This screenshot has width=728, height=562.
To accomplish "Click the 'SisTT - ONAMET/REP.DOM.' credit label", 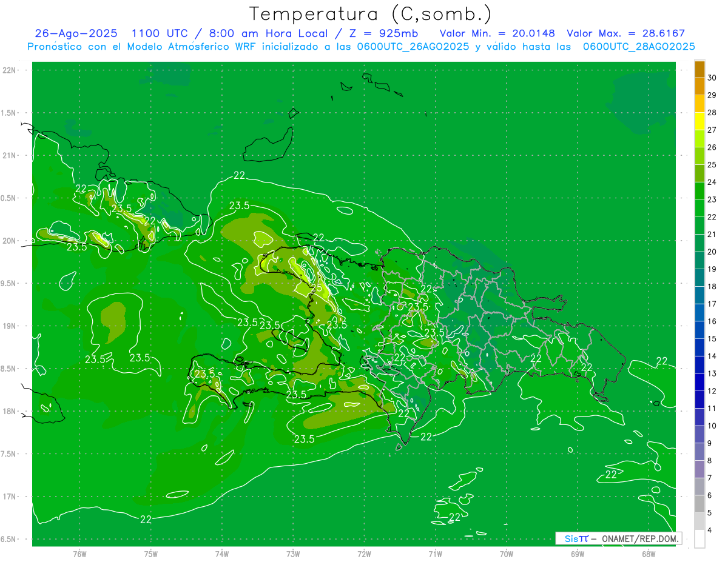I will (618, 538).
